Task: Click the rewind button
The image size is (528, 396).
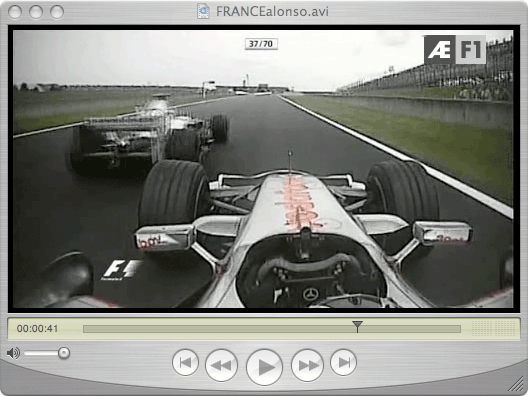Action: point(221,365)
